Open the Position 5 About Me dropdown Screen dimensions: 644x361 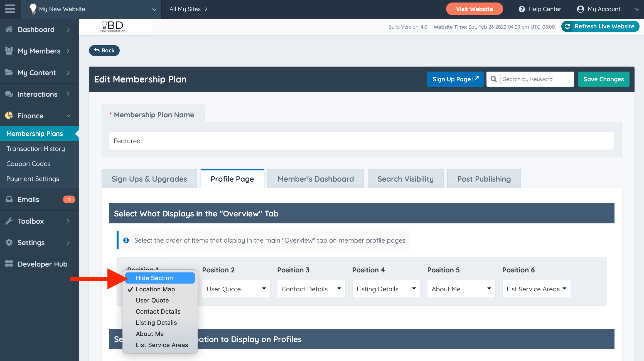[461, 289]
